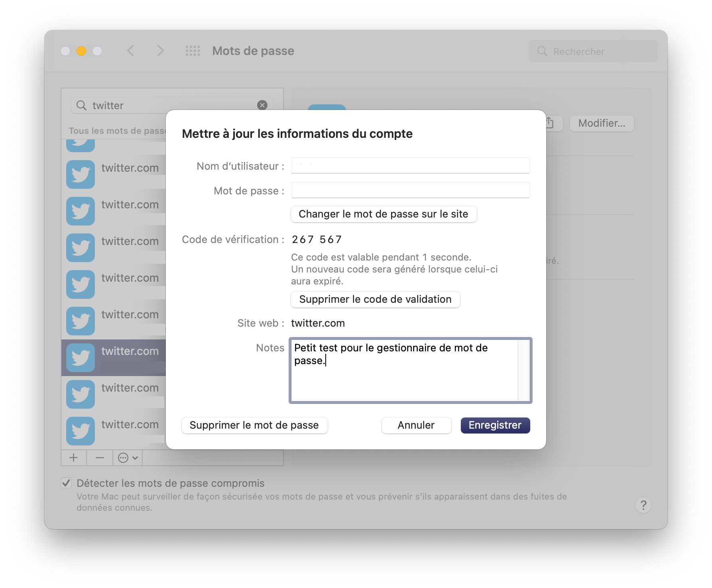
Task: Click the Twitter bird icon of the highlighted entry
Action: pos(81,358)
